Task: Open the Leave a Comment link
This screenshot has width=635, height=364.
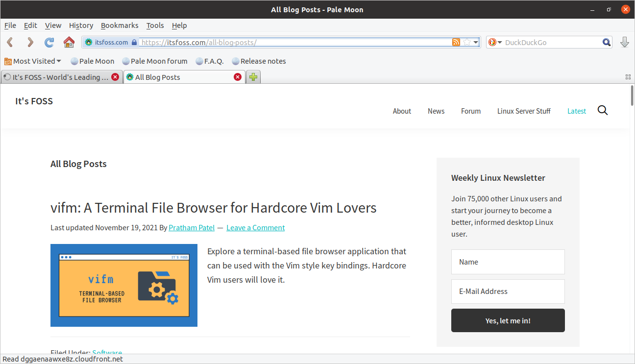Action: coord(255,227)
